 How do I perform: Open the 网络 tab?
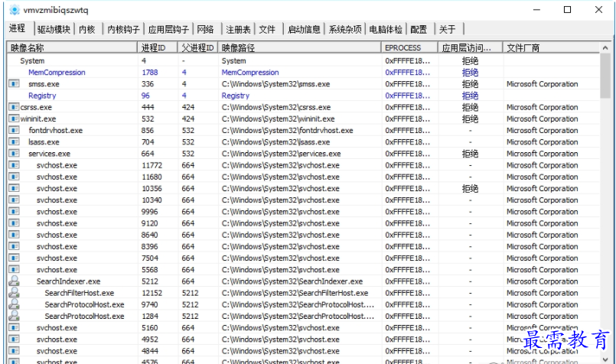[x=206, y=30]
